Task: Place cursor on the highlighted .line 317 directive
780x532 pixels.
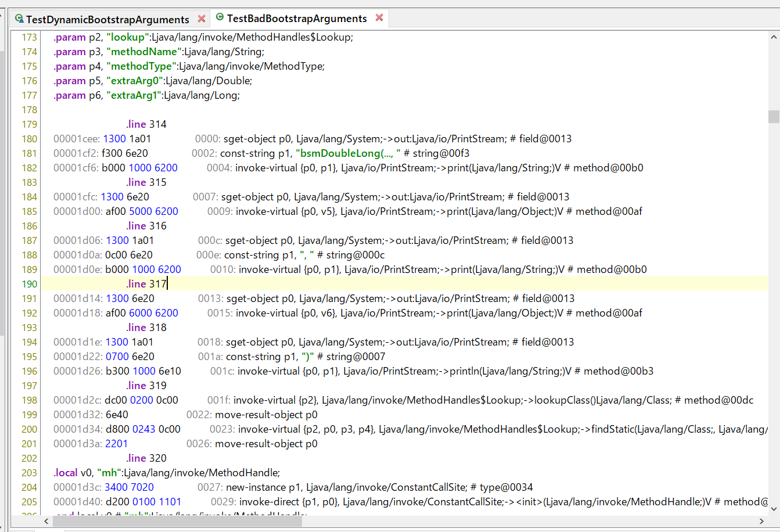Action: click(146, 283)
